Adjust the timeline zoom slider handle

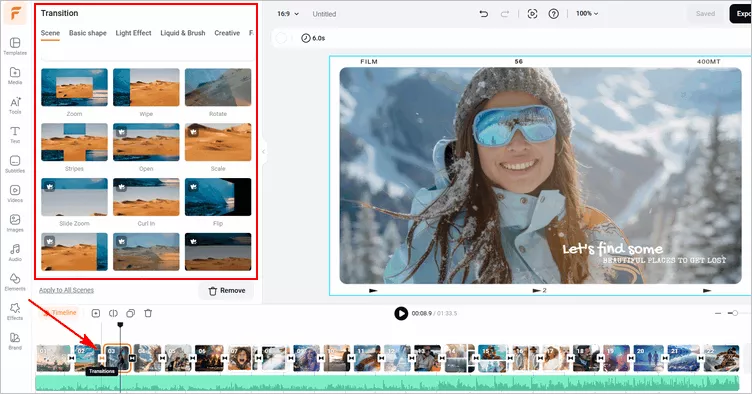[735, 313]
